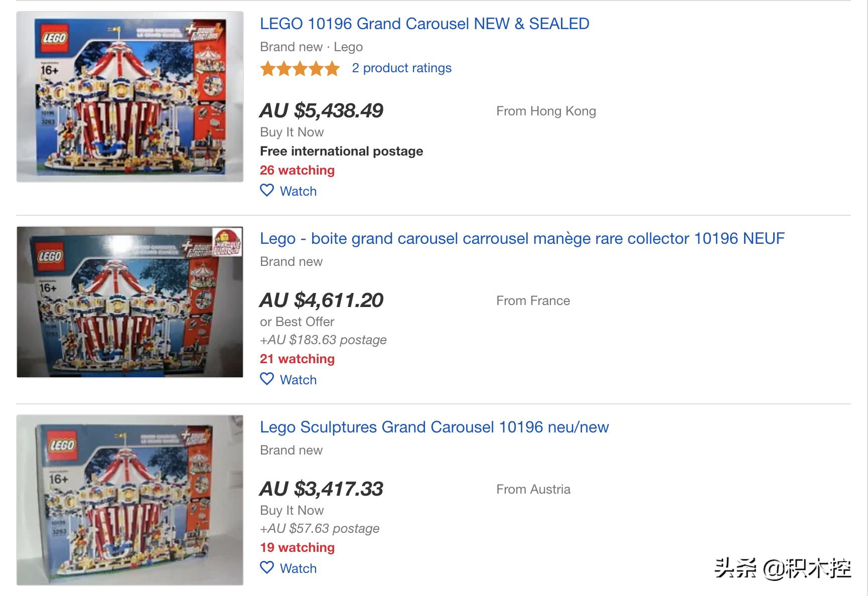Click the "or Best Offer" text
Image resolution: width=868 pixels, height=596 pixels.
pos(297,322)
